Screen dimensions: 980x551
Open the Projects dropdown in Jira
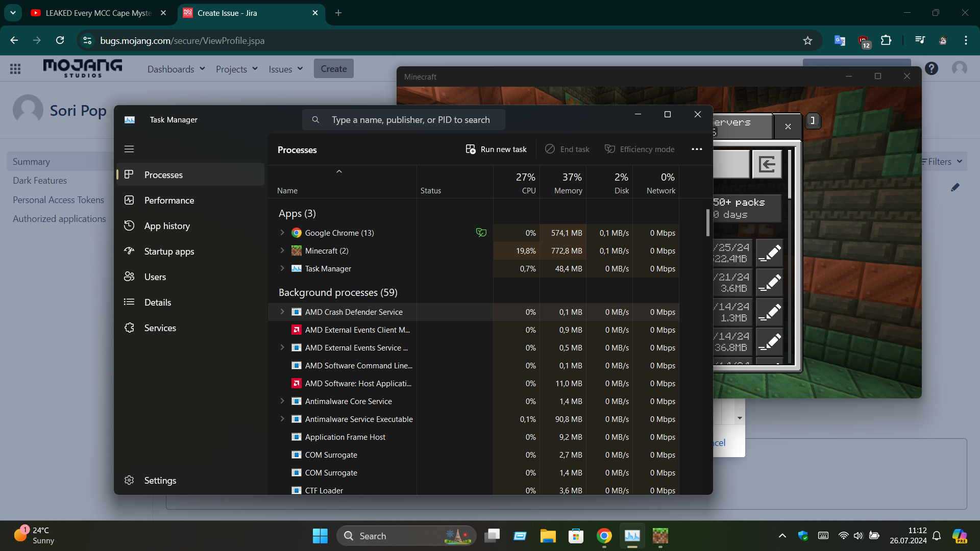coord(236,69)
